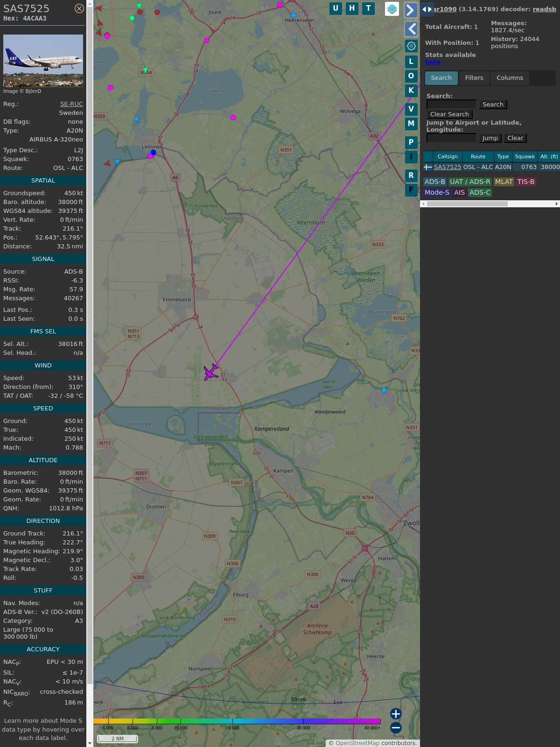Click the selected purple aircraft on the map

211,372
